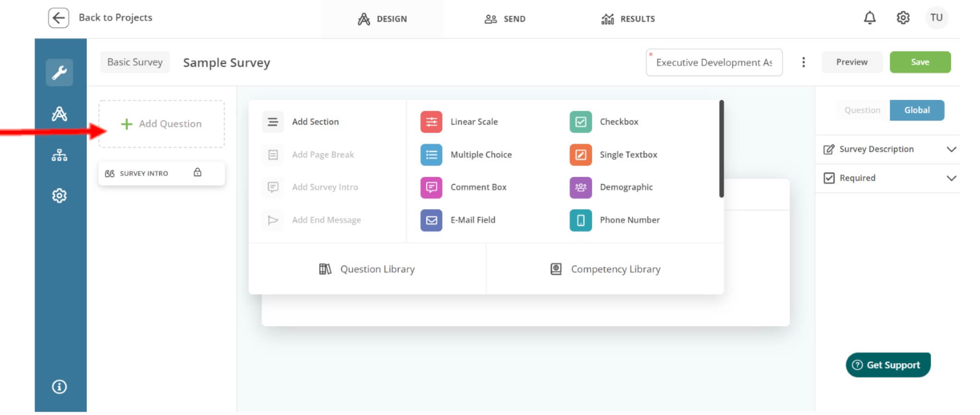Click the Sample Survey title
The image size is (980, 415).
pyautogui.click(x=227, y=63)
